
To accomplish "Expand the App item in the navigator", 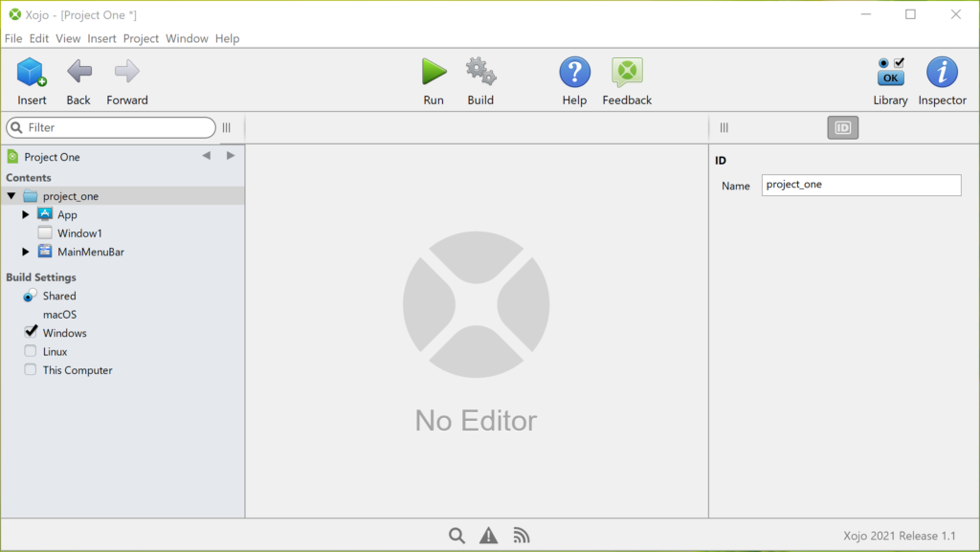I will (x=25, y=214).
